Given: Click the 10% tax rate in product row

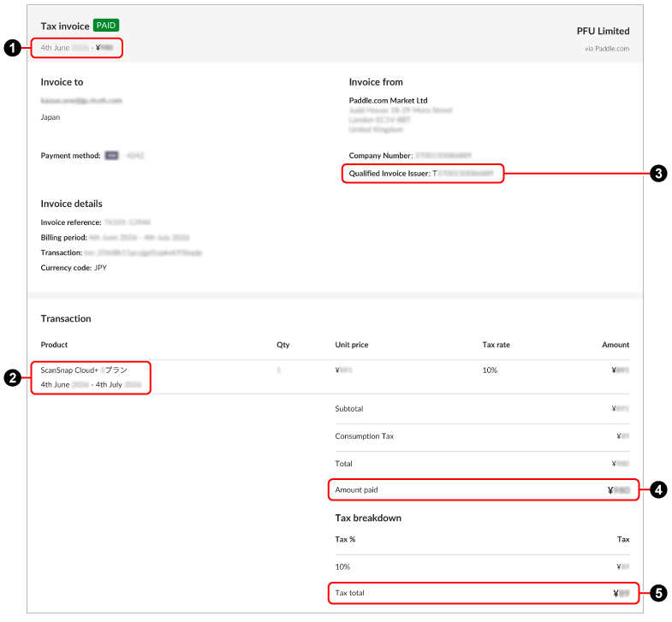Looking at the screenshot, I should 490,370.
